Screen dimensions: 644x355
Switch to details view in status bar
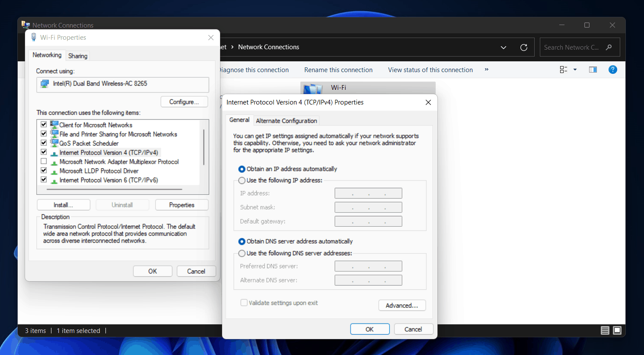click(605, 330)
